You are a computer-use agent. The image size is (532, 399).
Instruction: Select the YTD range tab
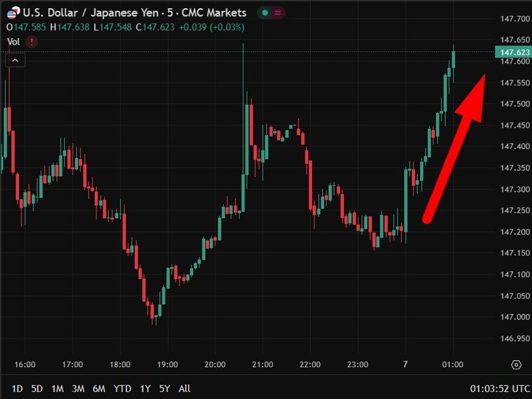tap(122, 389)
